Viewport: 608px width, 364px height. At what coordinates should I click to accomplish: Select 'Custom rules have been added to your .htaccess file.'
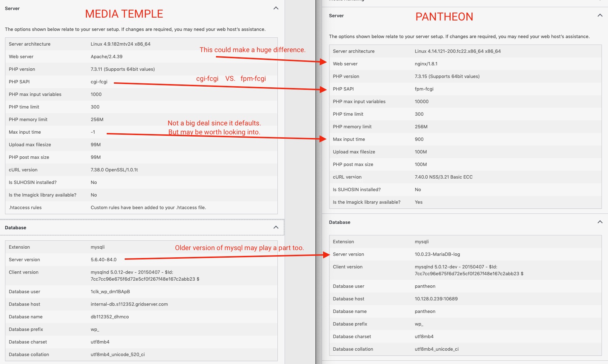[148, 208]
